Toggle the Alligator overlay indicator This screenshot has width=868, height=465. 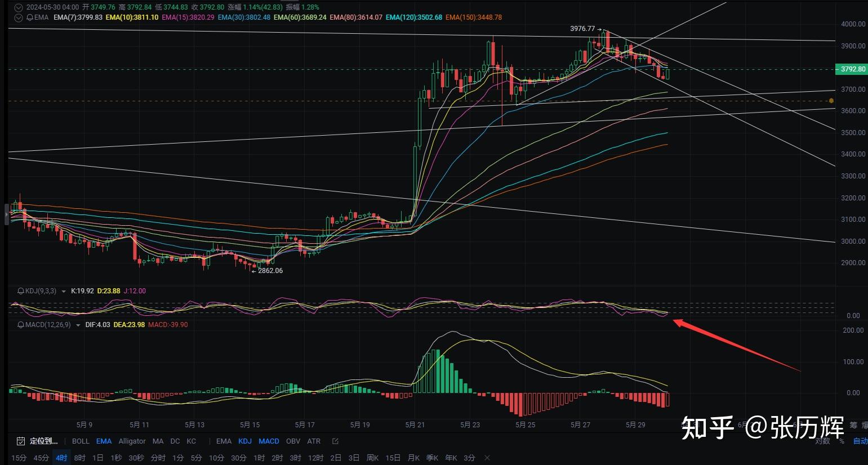tap(132, 441)
